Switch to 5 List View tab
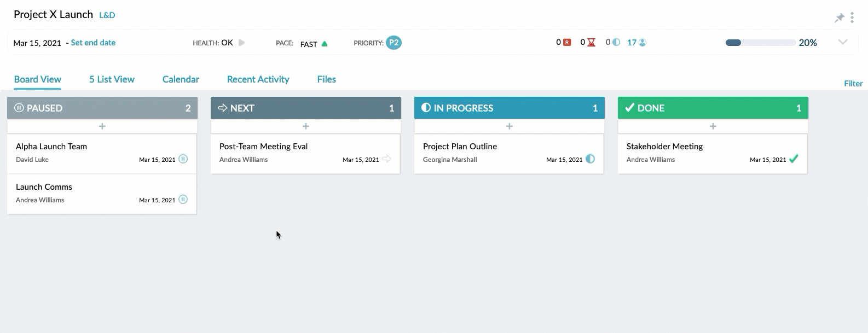The width and height of the screenshot is (868, 333). 112,79
